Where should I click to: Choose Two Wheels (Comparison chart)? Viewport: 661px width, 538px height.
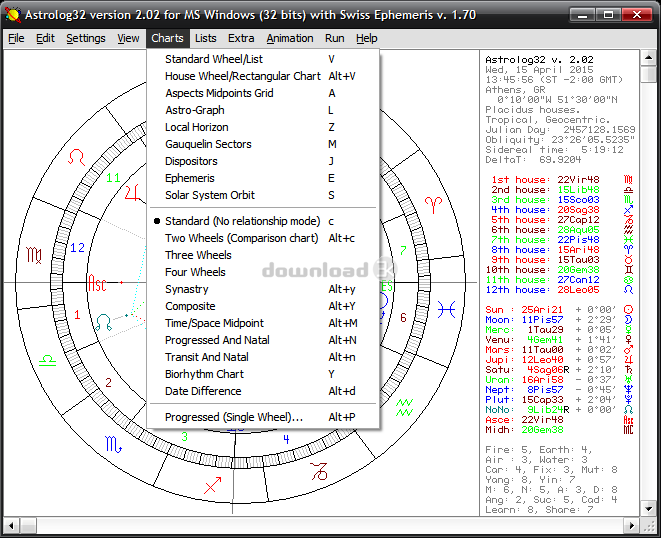coord(263,238)
